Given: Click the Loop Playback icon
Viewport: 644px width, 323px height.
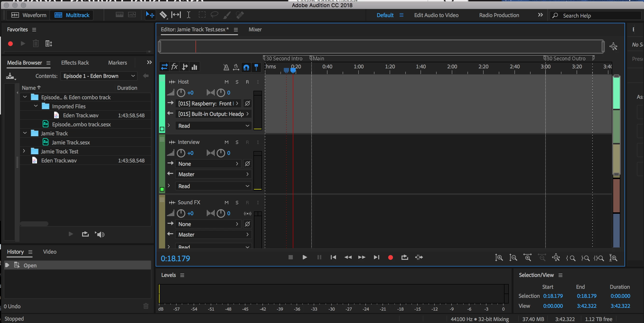Looking at the screenshot, I should (405, 257).
